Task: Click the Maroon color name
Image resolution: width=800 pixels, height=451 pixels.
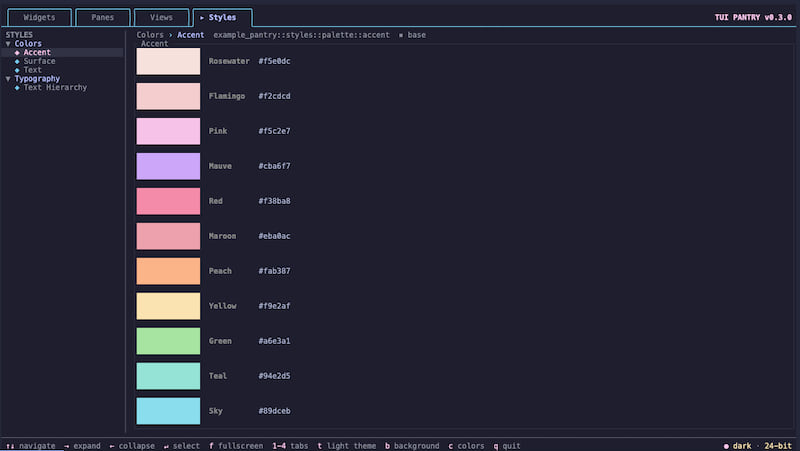Action: [x=222, y=236]
